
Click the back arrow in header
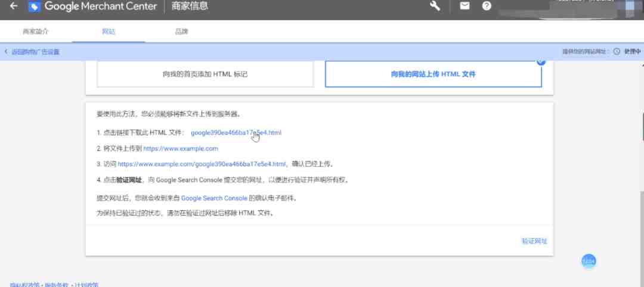pyautogui.click(x=14, y=6)
